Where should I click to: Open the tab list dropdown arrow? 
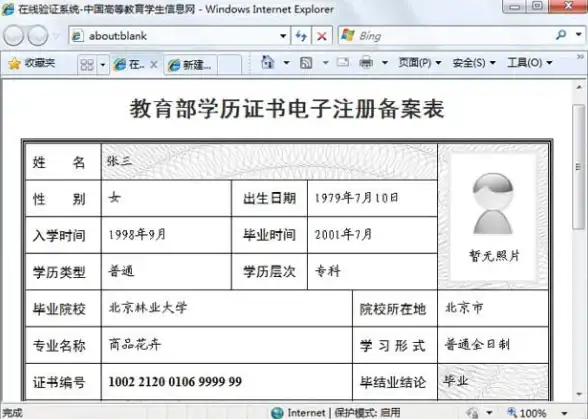(x=103, y=65)
